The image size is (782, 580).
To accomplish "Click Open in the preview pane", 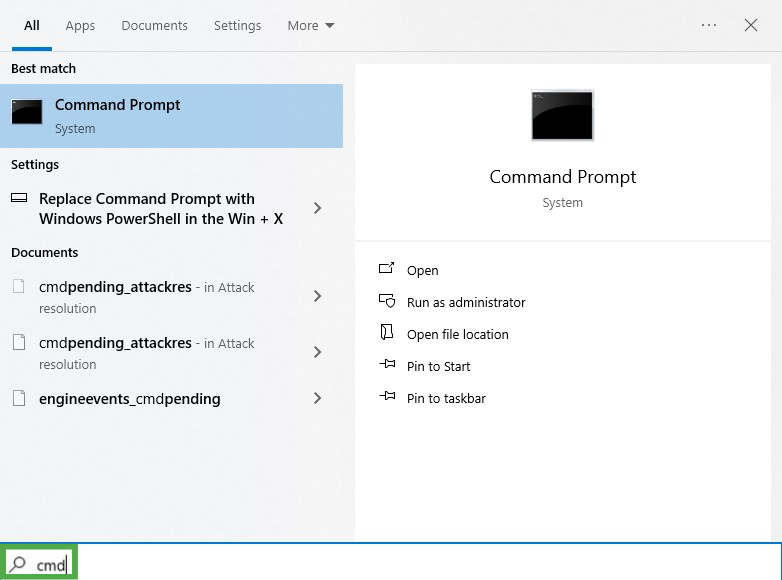I will pos(422,270).
